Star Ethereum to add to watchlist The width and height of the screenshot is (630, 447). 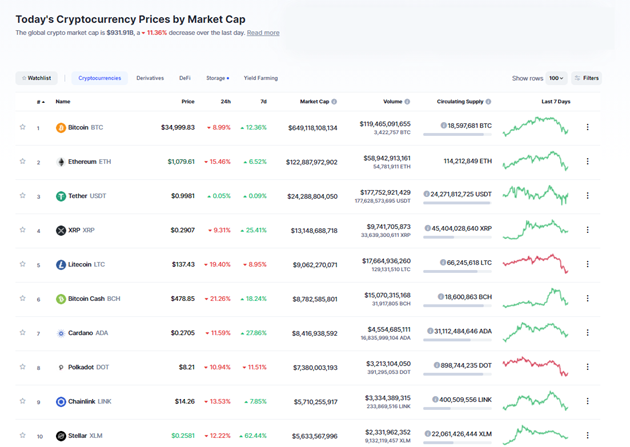[22, 161]
